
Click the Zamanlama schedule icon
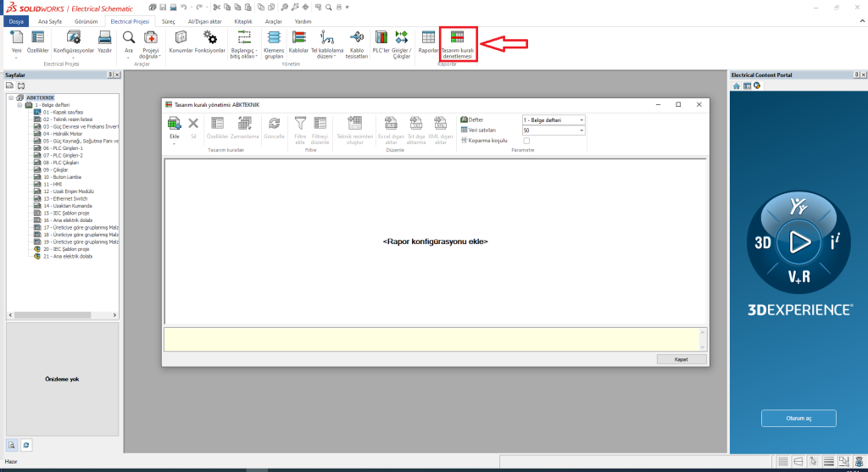245,124
